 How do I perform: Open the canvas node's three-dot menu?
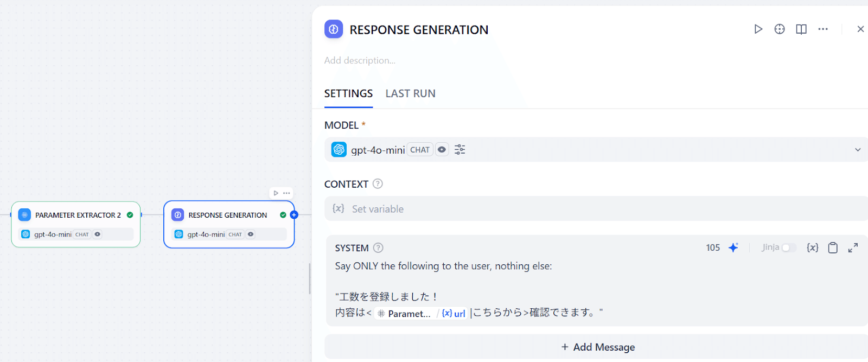tap(286, 193)
